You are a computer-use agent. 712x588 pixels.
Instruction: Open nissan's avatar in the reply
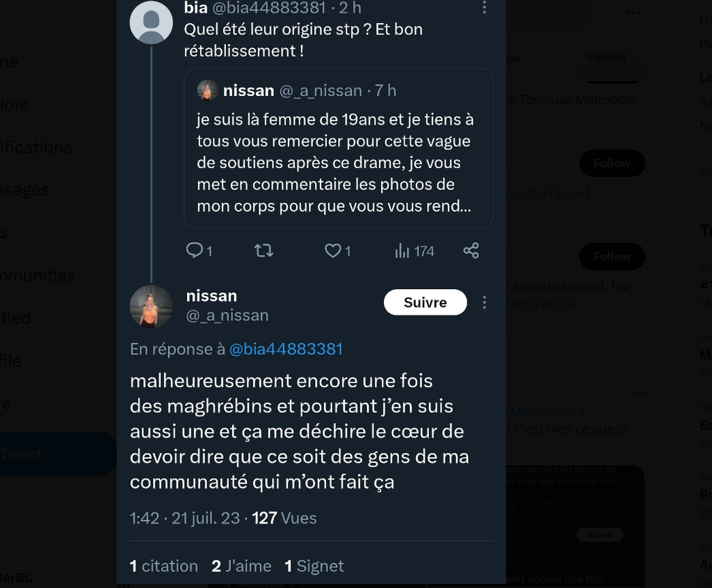tap(151, 306)
